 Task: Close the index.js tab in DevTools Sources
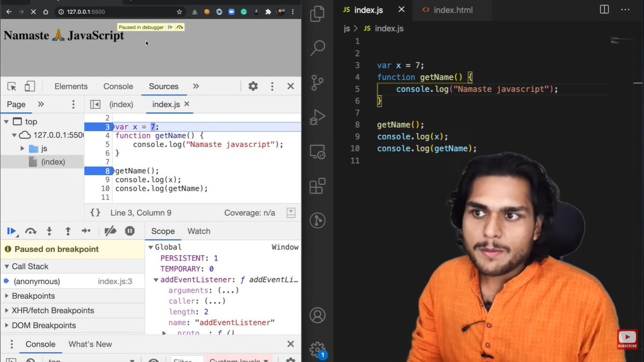(187, 104)
